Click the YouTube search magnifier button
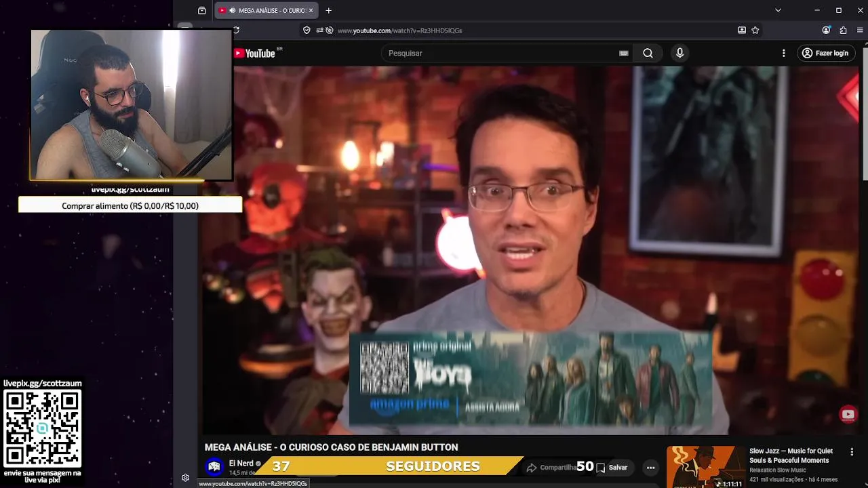The width and height of the screenshot is (868, 488). (648, 53)
